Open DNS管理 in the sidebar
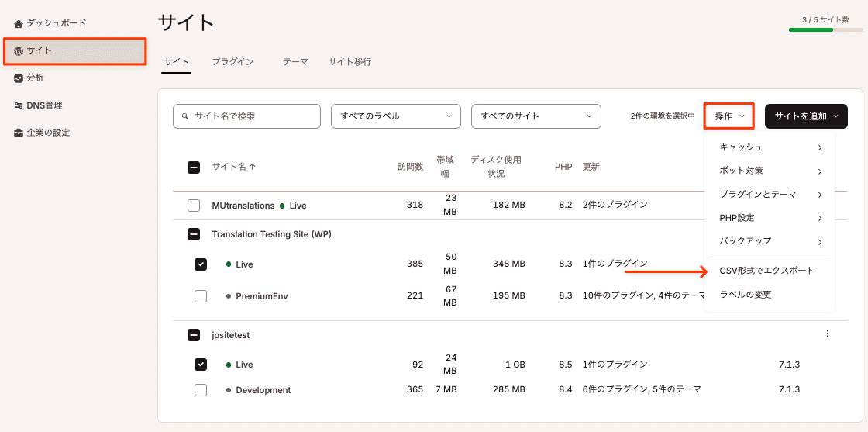 pyautogui.click(x=44, y=105)
